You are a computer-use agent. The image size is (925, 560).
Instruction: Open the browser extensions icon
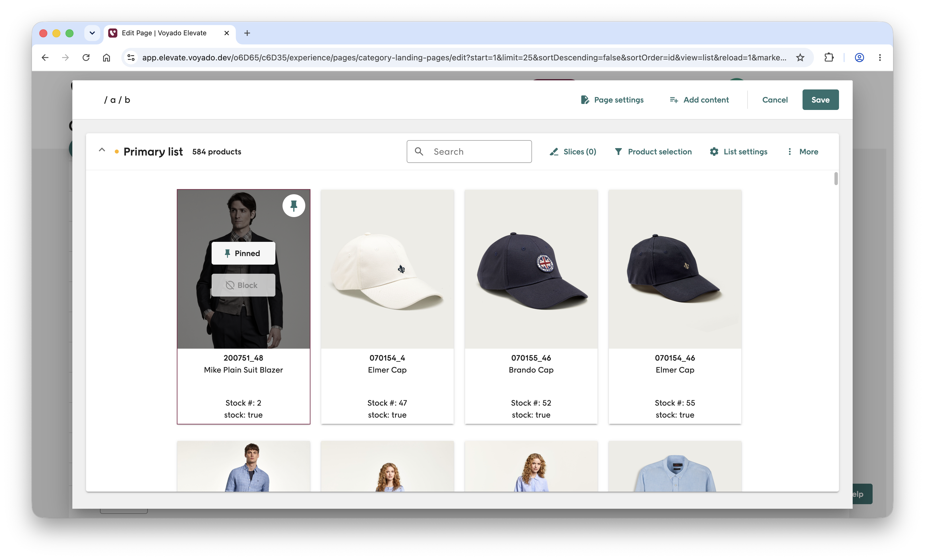(828, 58)
